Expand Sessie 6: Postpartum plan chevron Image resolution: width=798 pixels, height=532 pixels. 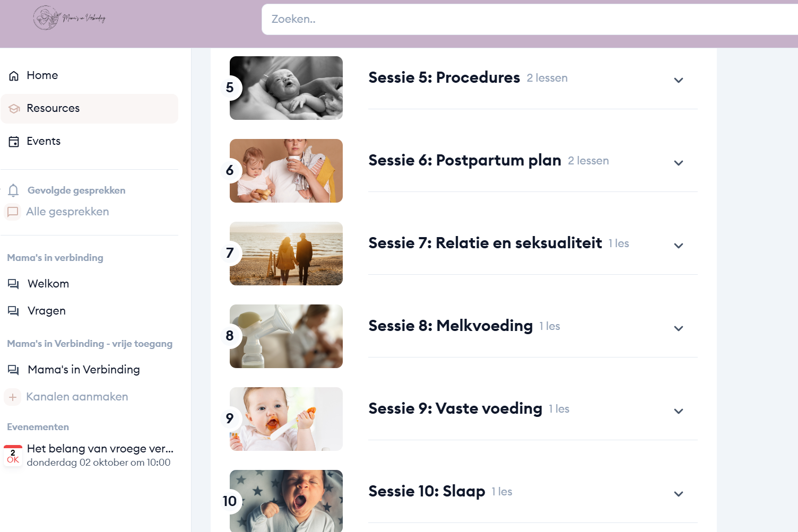(x=678, y=163)
